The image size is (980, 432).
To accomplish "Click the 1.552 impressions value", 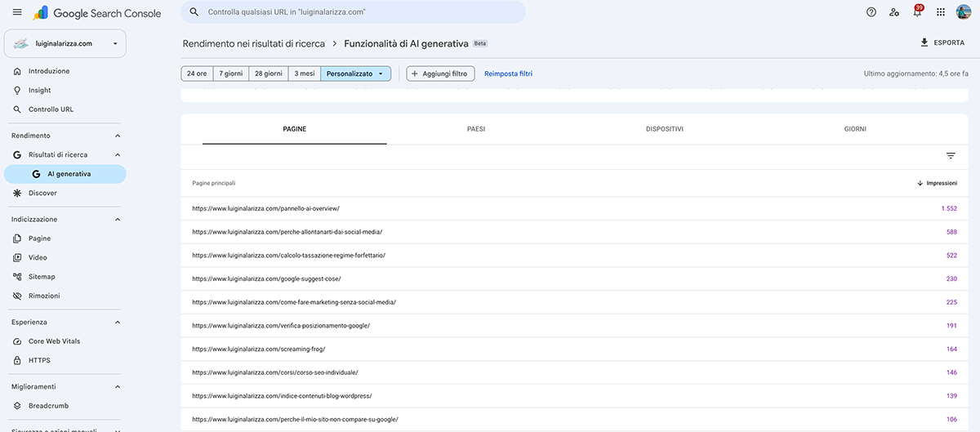I will tap(949, 208).
